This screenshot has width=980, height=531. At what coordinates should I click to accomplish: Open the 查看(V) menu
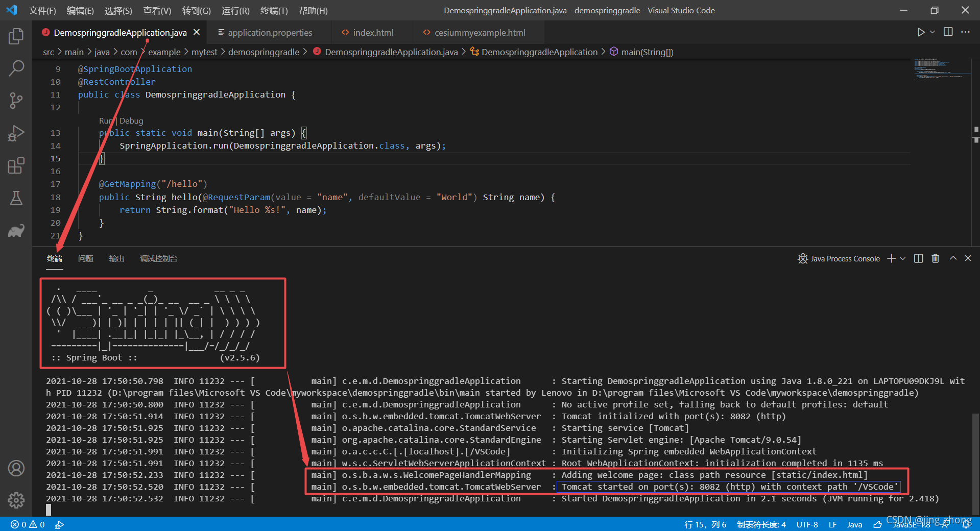[157, 11]
